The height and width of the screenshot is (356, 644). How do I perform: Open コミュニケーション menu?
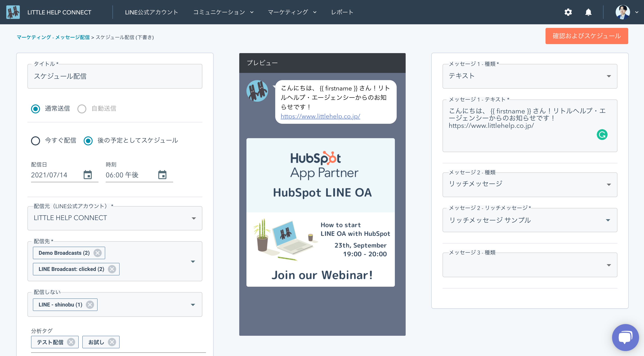click(223, 12)
